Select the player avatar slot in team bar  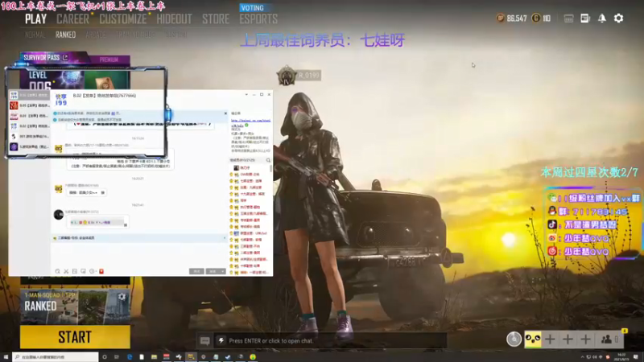(533, 339)
